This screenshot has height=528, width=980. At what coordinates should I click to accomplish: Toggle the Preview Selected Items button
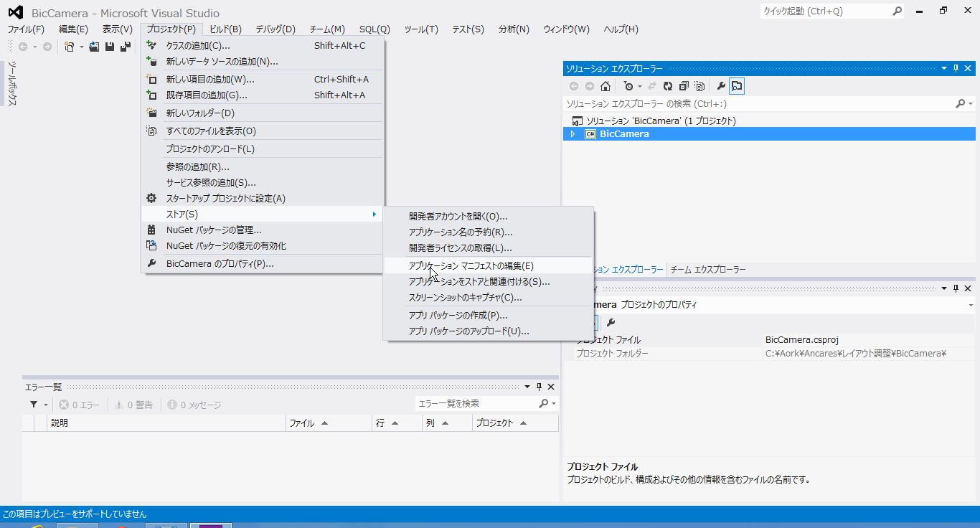(x=737, y=86)
